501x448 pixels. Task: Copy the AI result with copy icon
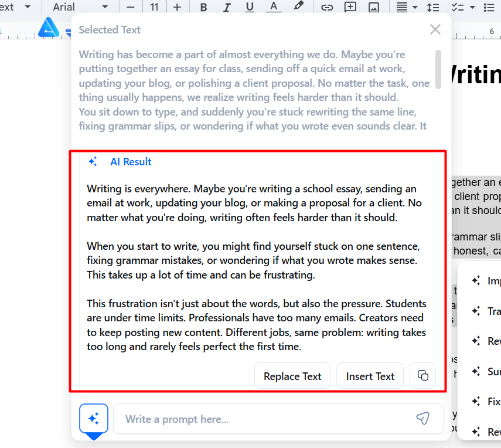[422, 376]
